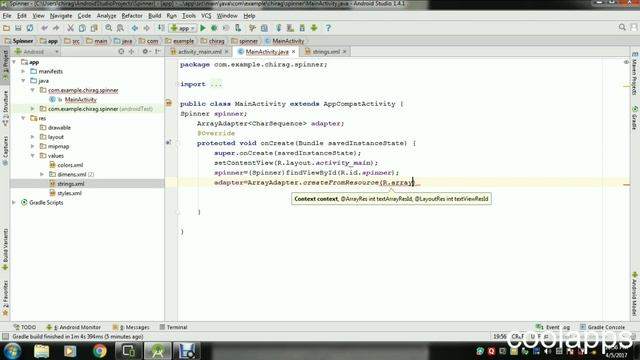Click the Cut scissors icon
640x360 pixels.
pos(70,28)
